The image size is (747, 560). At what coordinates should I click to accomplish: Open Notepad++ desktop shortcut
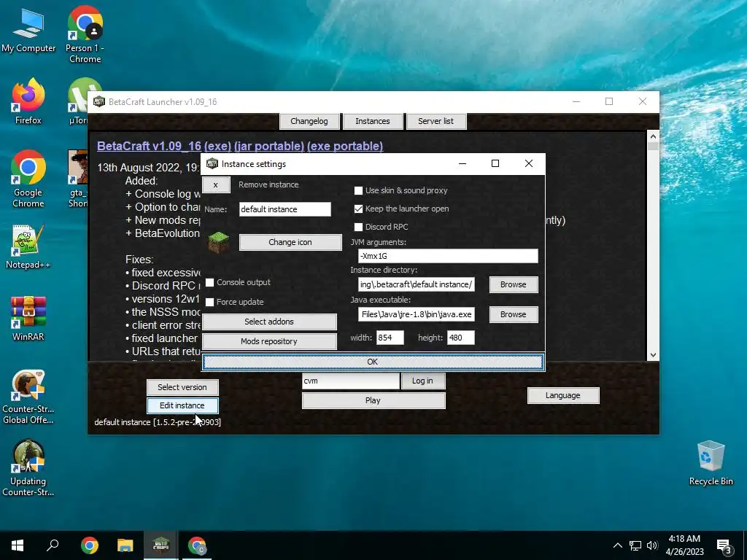(x=28, y=246)
